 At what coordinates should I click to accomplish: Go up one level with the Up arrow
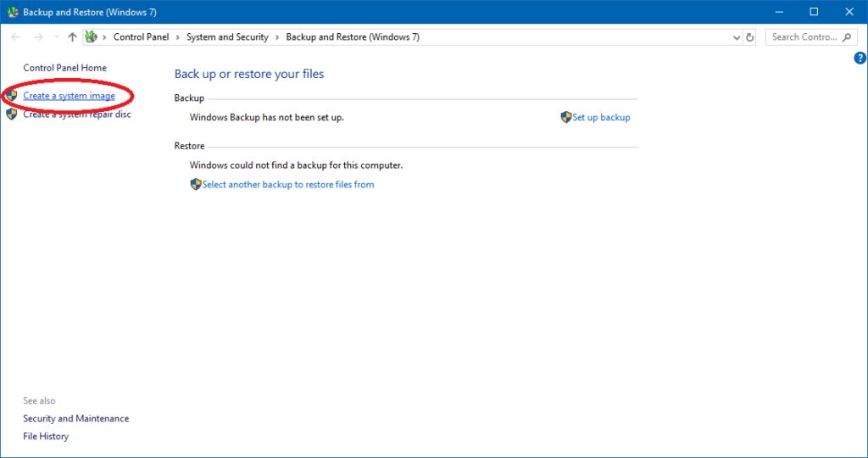pyautogui.click(x=72, y=37)
